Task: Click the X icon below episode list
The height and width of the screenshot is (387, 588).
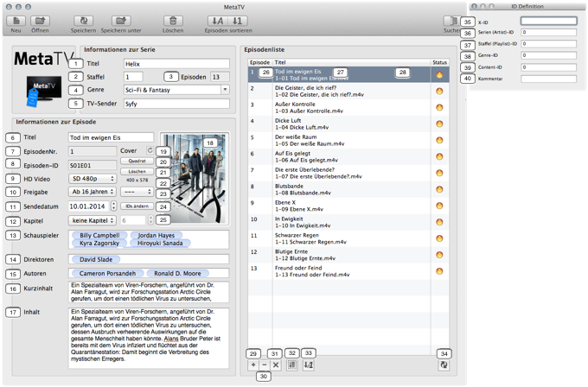Action: coord(275,365)
